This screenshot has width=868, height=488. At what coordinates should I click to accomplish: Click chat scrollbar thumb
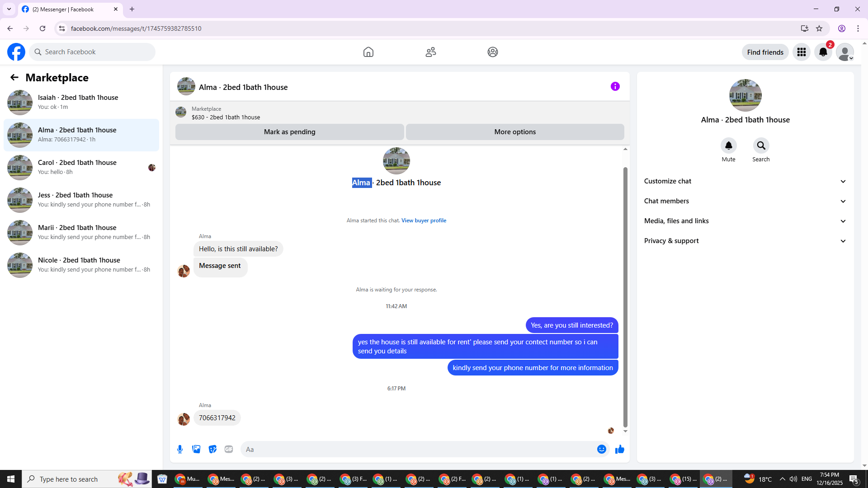[625, 297]
